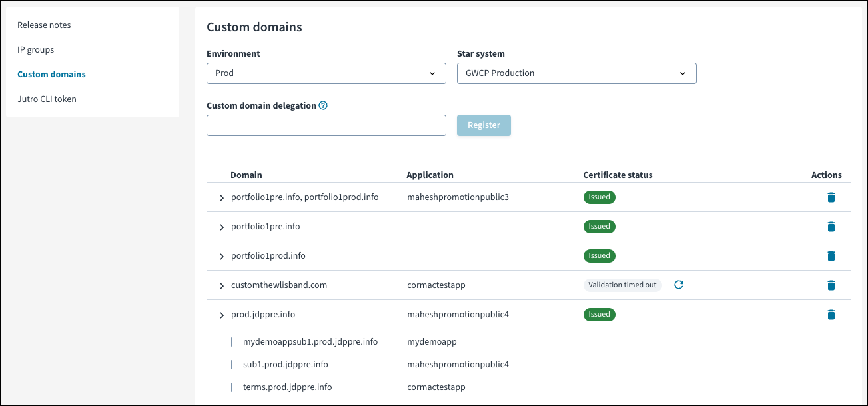Viewport: 868px width, 406px height.
Task: Expand the portfolio1pre.info, portfolio1prod.info row
Action: coord(222,198)
